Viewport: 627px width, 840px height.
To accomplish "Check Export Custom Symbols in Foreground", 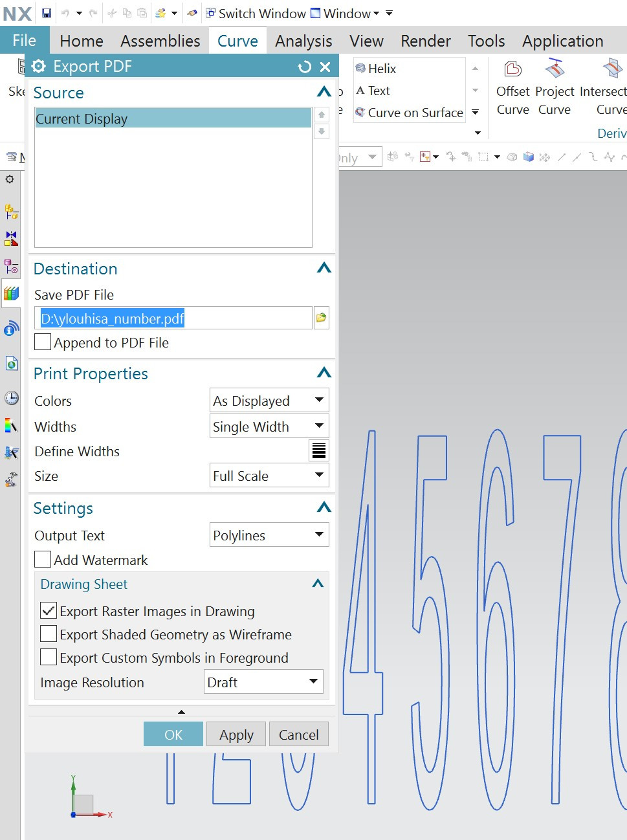I will pyautogui.click(x=49, y=658).
